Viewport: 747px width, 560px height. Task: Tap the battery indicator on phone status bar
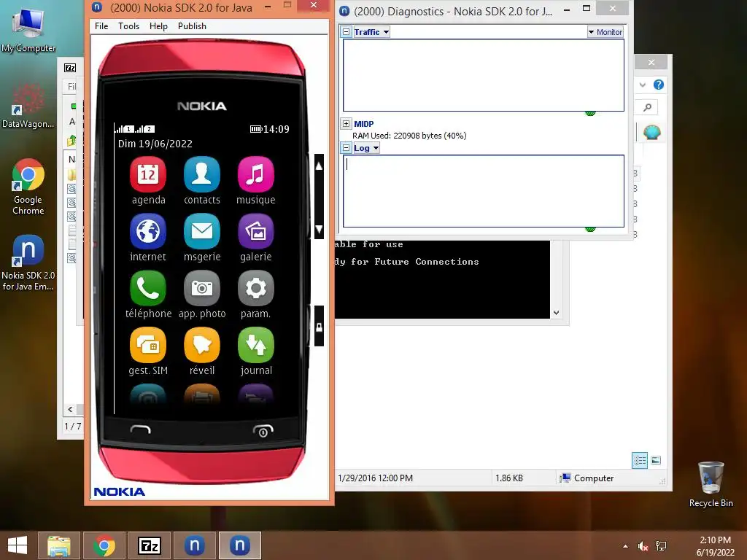click(x=256, y=129)
